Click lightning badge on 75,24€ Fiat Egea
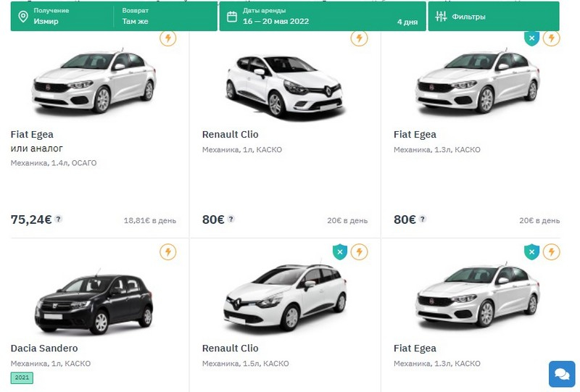This screenshot has width=580, height=392. click(x=167, y=38)
